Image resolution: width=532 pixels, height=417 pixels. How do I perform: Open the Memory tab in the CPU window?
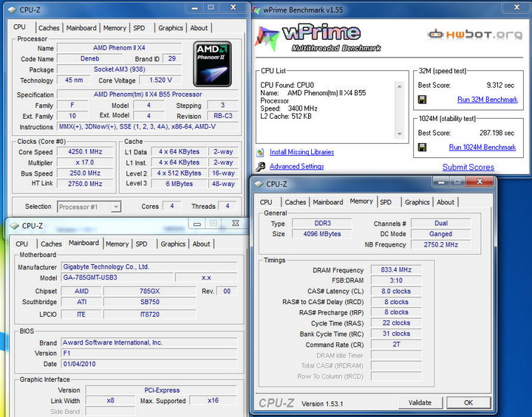tap(115, 28)
